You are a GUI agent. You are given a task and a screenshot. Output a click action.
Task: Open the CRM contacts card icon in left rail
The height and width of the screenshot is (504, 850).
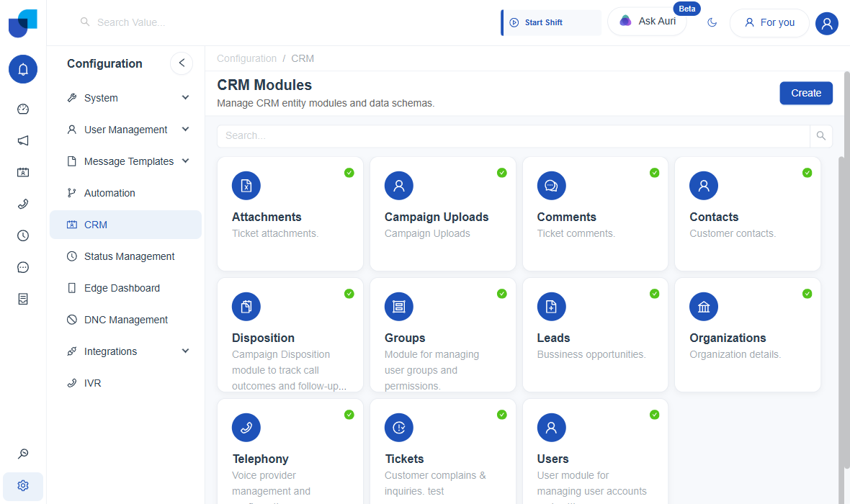pyautogui.click(x=23, y=172)
